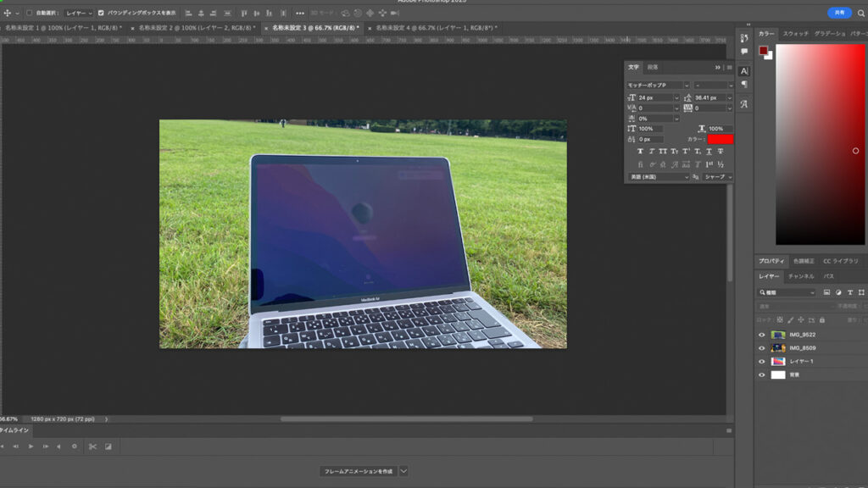The height and width of the screenshot is (488, 868).
Task: Switch to the 段落 paragraph tab
Action: coord(653,68)
